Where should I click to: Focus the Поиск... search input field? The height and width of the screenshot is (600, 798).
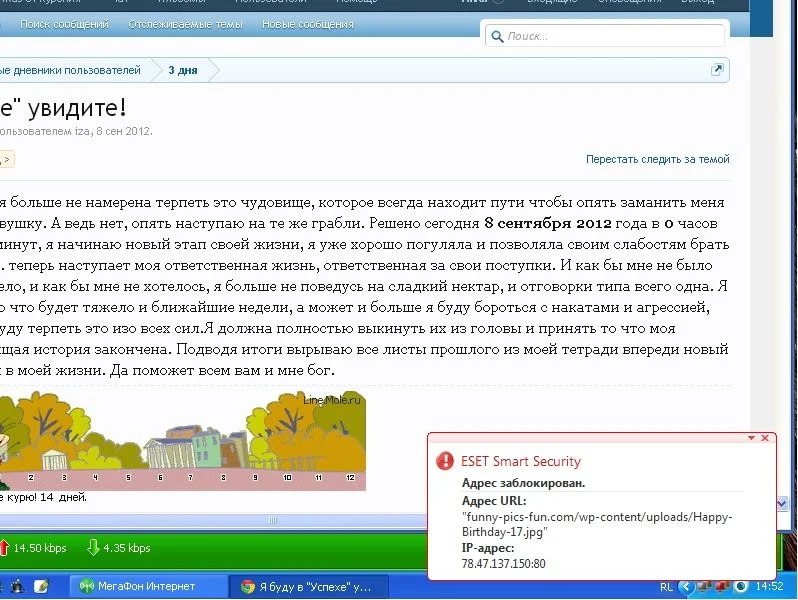(605, 36)
